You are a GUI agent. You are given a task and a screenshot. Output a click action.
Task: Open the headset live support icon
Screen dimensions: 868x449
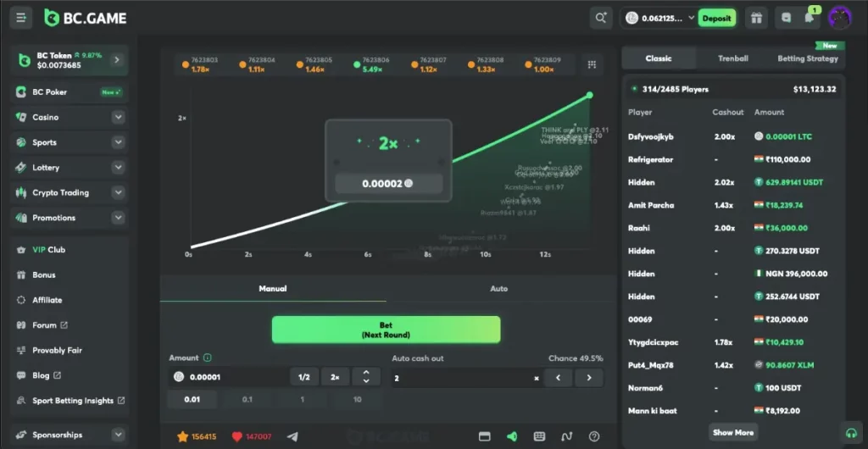pos(851,432)
